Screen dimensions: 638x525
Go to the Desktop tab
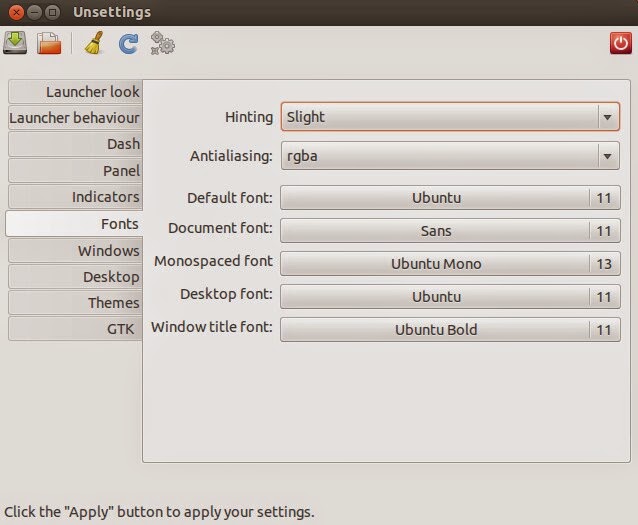pos(76,277)
